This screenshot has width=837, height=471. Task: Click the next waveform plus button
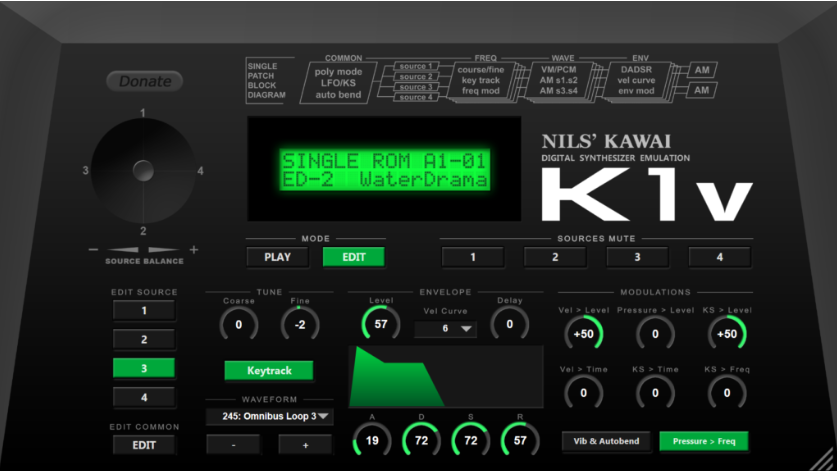[305, 444]
